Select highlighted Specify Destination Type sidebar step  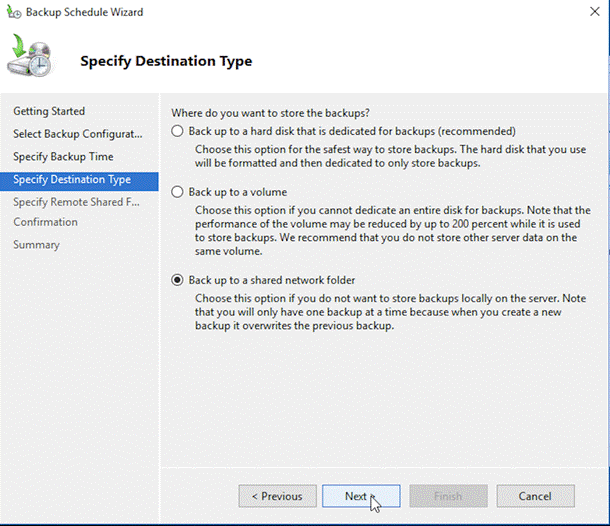click(x=72, y=180)
